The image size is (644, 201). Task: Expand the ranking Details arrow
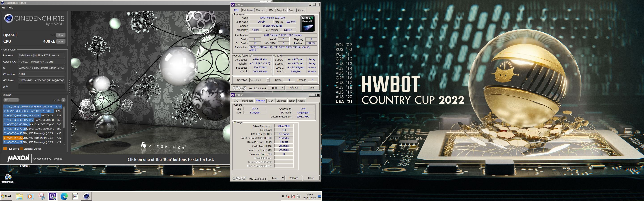(64, 100)
